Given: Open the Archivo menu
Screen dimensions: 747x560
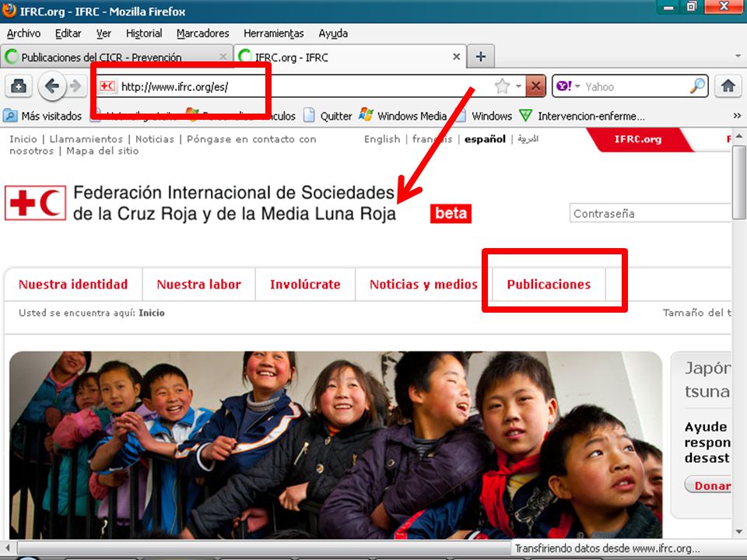Looking at the screenshot, I should (x=23, y=33).
